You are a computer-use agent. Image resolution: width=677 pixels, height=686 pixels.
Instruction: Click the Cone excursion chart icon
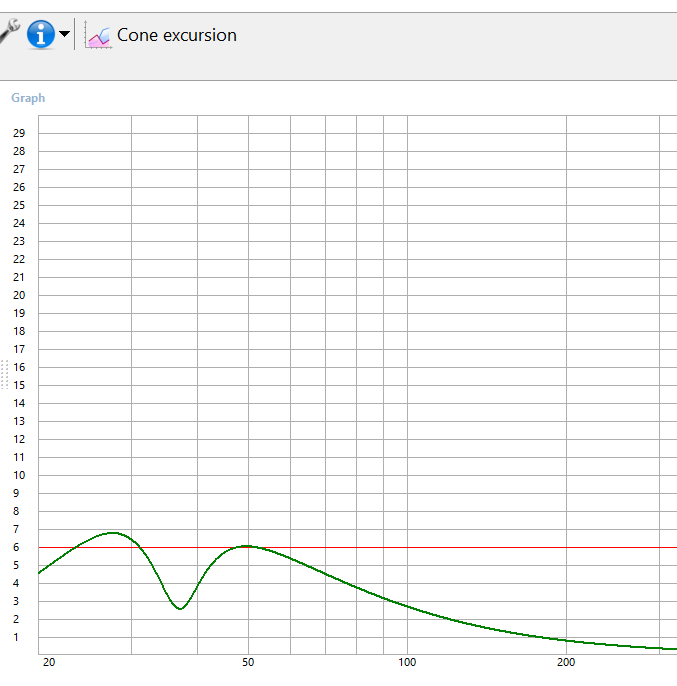click(x=98, y=35)
